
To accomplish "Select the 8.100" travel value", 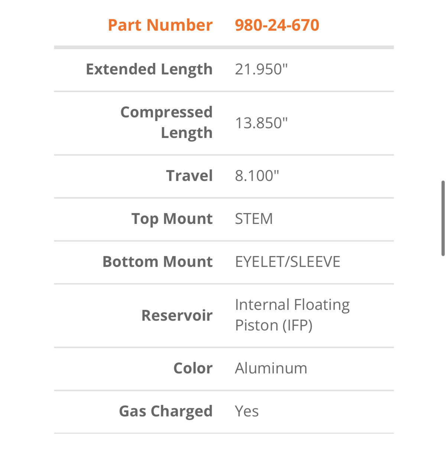I will tap(257, 176).
